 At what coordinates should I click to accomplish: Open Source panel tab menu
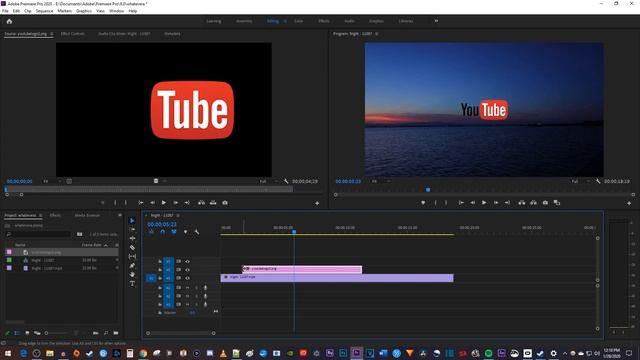pos(52,34)
